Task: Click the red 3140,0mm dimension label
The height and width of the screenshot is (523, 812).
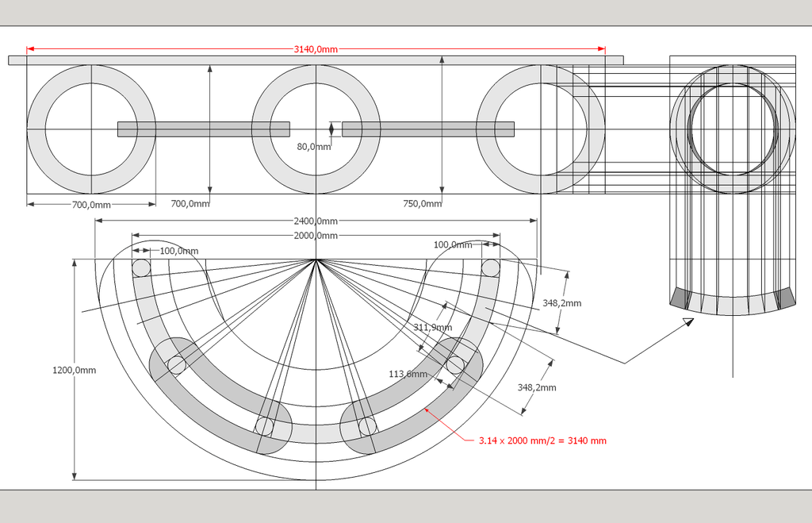Action: click(x=316, y=49)
